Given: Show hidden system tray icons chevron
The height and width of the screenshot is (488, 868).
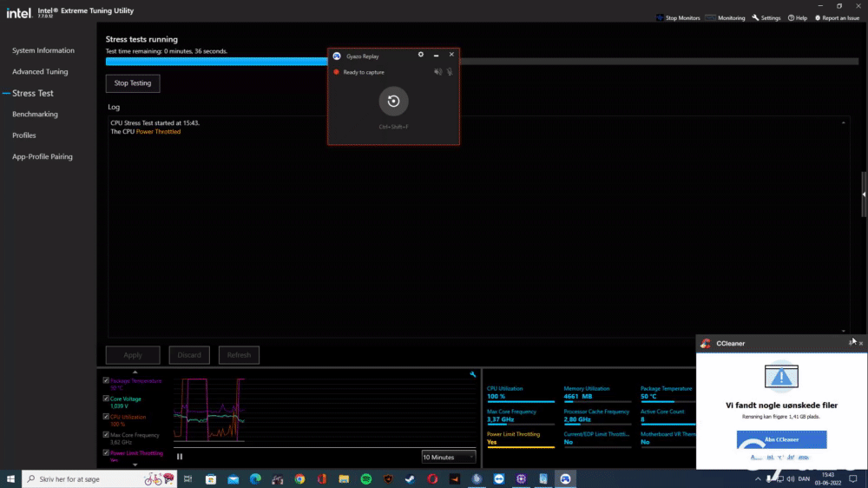Looking at the screenshot, I should [x=758, y=478].
